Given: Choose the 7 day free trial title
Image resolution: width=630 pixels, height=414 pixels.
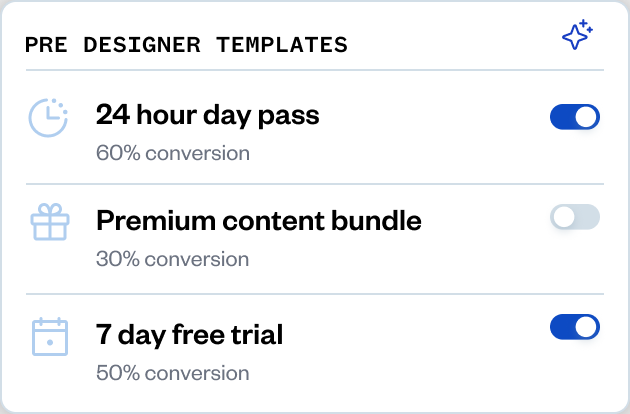Looking at the screenshot, I should 190,334.
